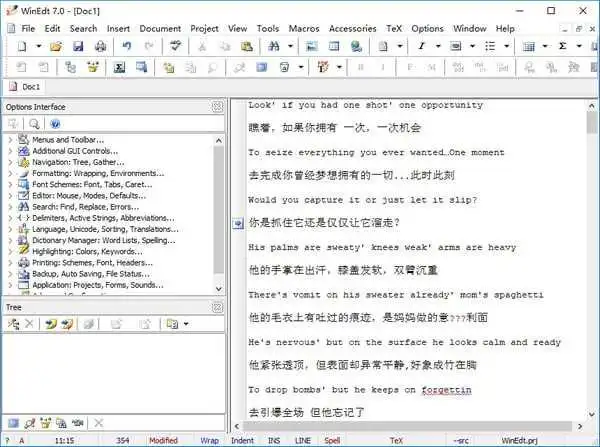Save the document using the floppy disk icon
Image resolution: width=600 pixels, height=447 pixels.
[78, 46]
